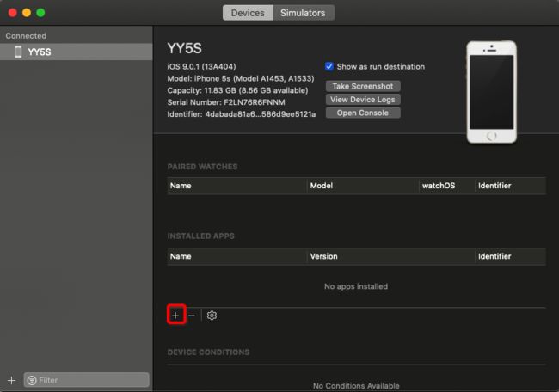Click the iPhone icon next to YY5S
Screen dimensions: 559x392
click(x=18, y=52)
